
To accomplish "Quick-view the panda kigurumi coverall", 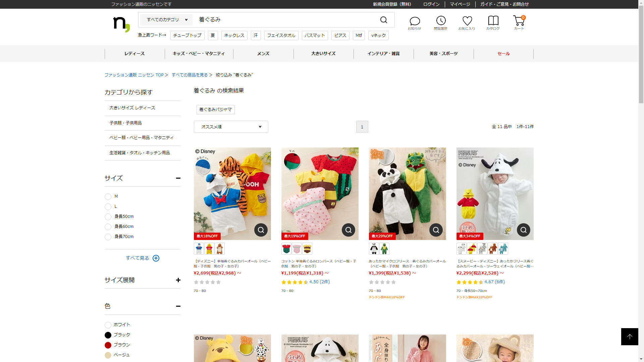I will click(x=436, y=230).
